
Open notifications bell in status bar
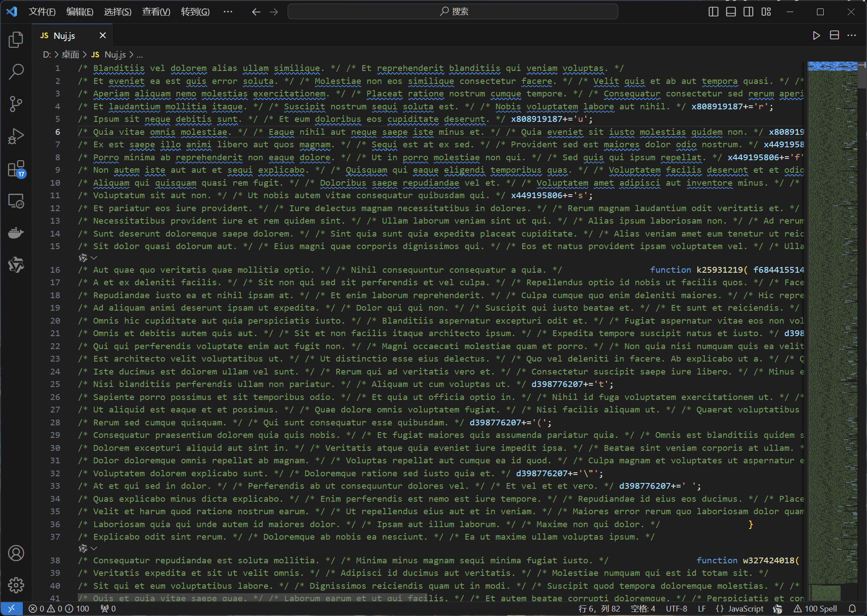(852, 608)
